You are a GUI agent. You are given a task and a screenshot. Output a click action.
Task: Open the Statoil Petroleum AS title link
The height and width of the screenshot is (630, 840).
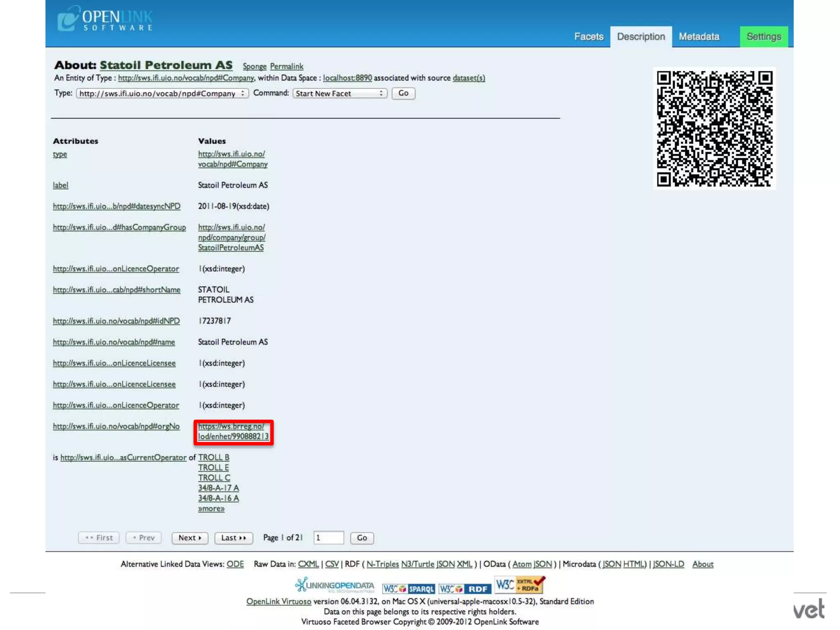(166, 65)
